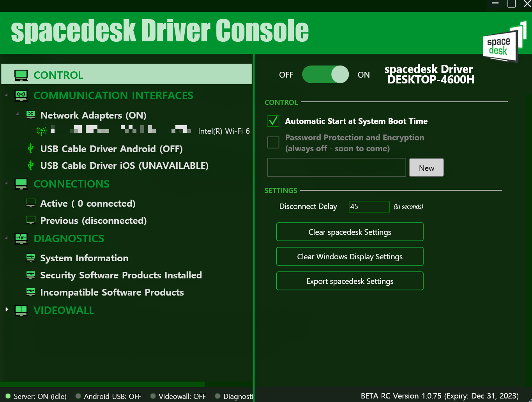Viewport: 532px width, 402px height.
Task: Click Clear spacedesk Settings button
Action: tap(350, 232)
